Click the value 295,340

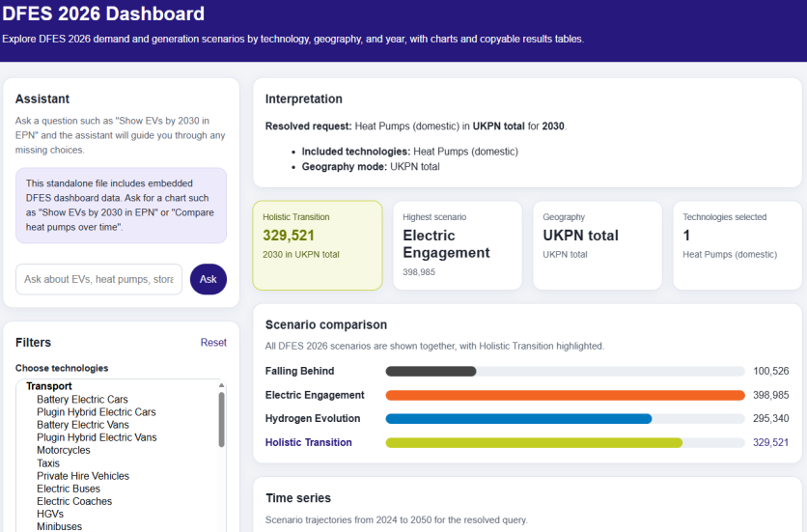(x=771, y=418)
